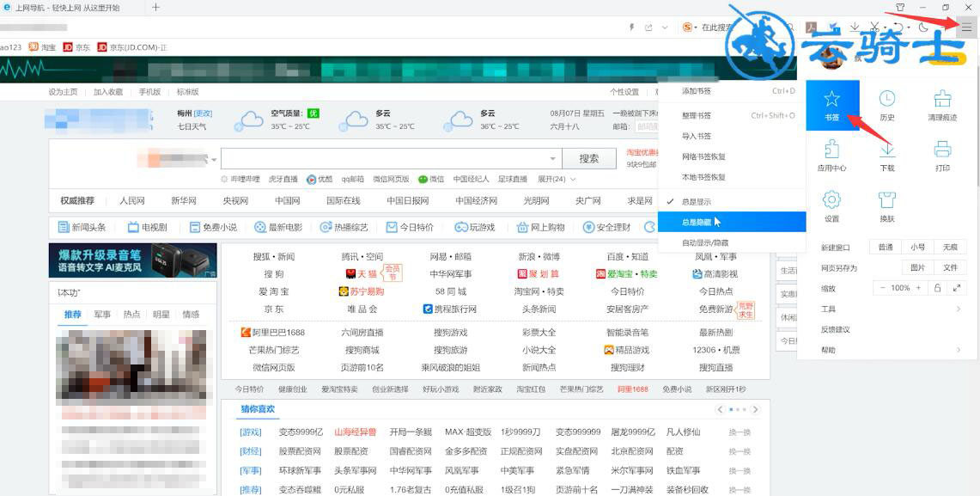Choose 整理书签 menu entry
This screenshot has height=496, width=980.
point(731,116)
